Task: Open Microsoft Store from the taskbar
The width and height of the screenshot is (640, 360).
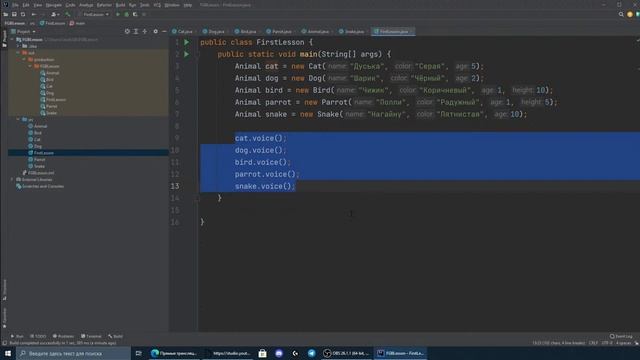Action: 262,353
